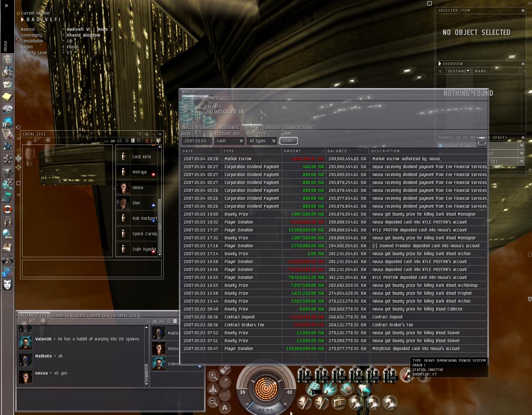Open the EVE Mail envelope icon
Screen dimensions: 532x415
tap(7, 84)
